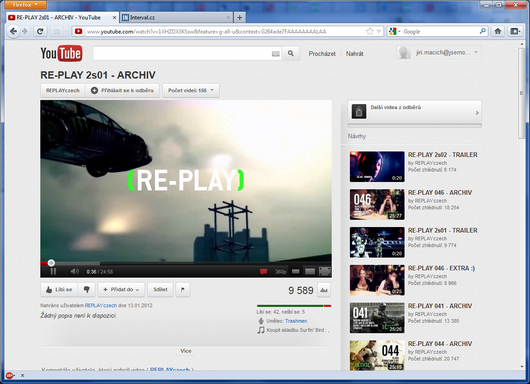Click the video progress bar scrubber

(x=51, y=263)
